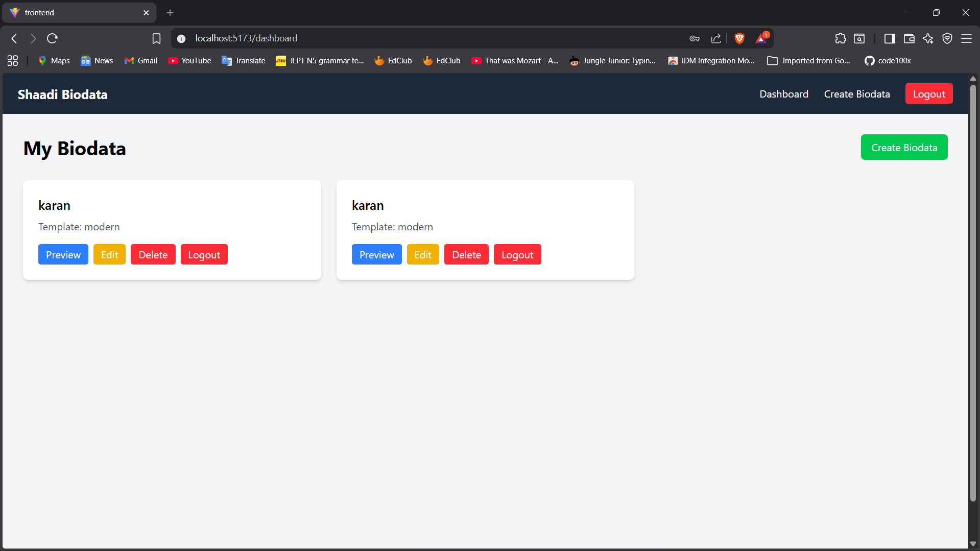Edit the right karan biodata card

pos(423,255)
